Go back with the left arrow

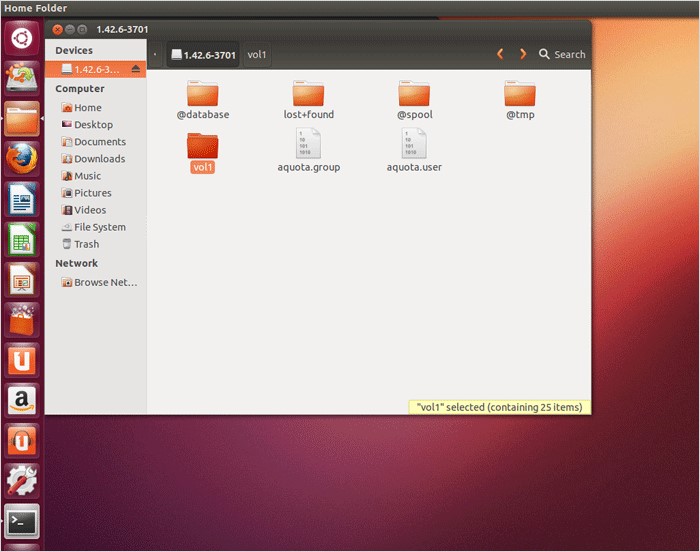point(500,54)
